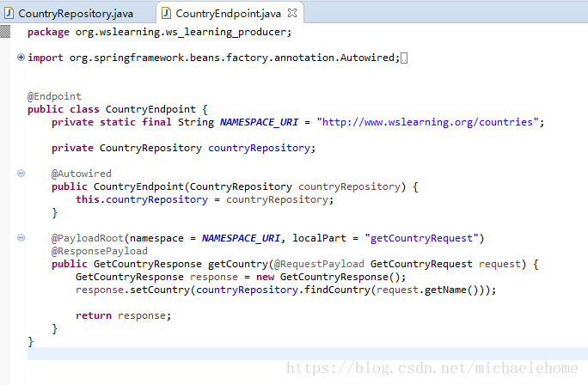Click the @ResponsePayload annotation
Viewport: 588px width, 385px height.
point(100,251)
